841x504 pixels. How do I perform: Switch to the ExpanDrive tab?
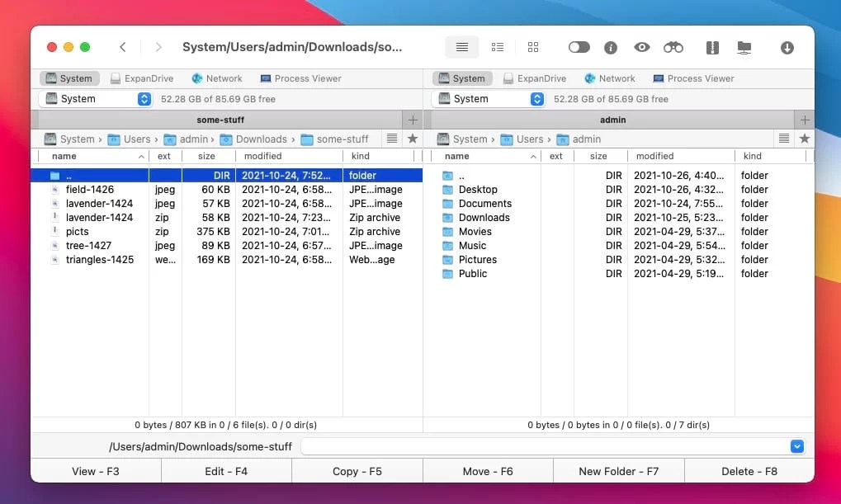[142, 78]
